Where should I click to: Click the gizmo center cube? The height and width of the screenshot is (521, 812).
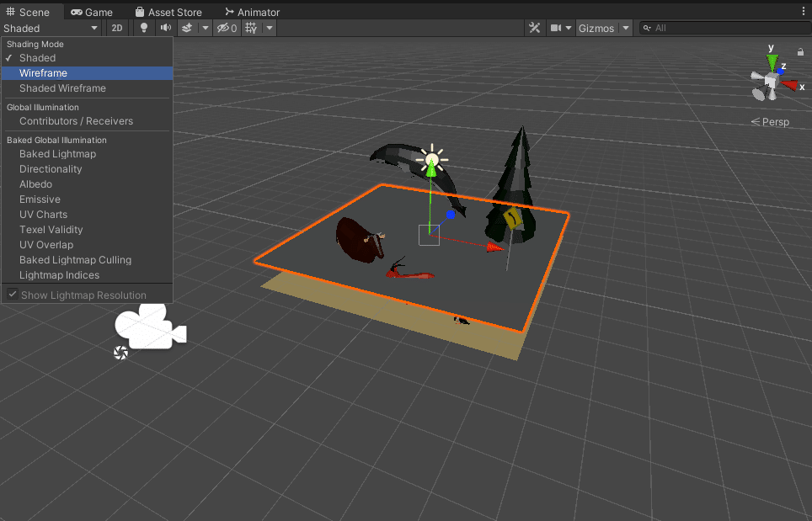pos(771,81)
